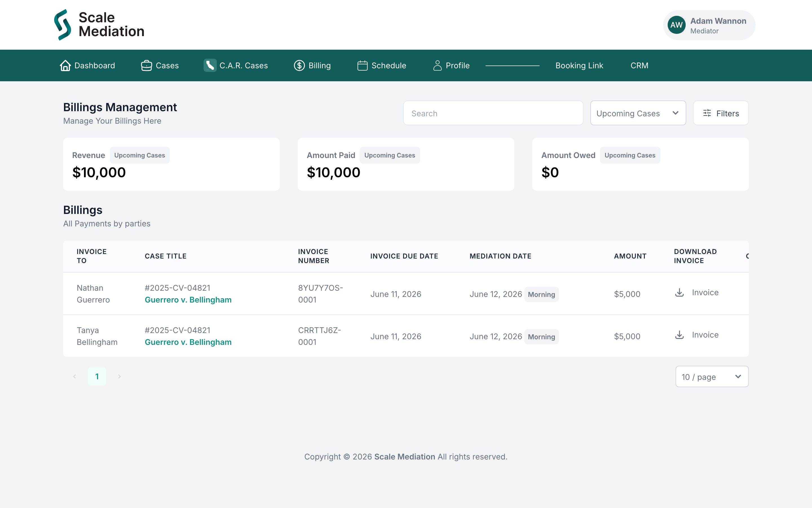
Task: Click the Profile person icon
Action: coord(437,65)
